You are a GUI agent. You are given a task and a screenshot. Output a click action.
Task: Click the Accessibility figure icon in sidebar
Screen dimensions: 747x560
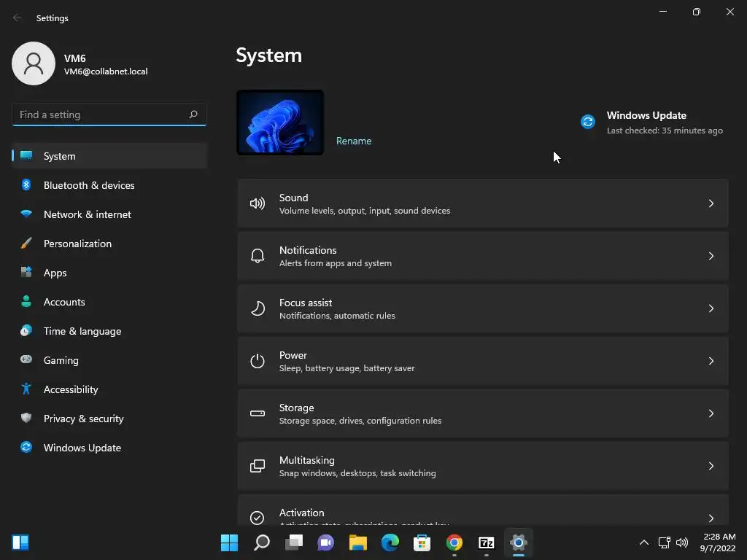(26, 389)
